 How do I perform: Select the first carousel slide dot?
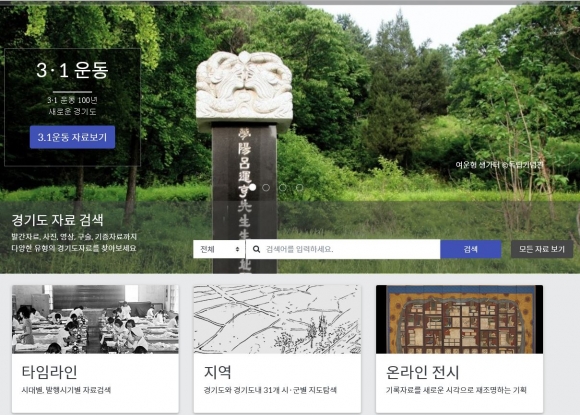[252, 188]
